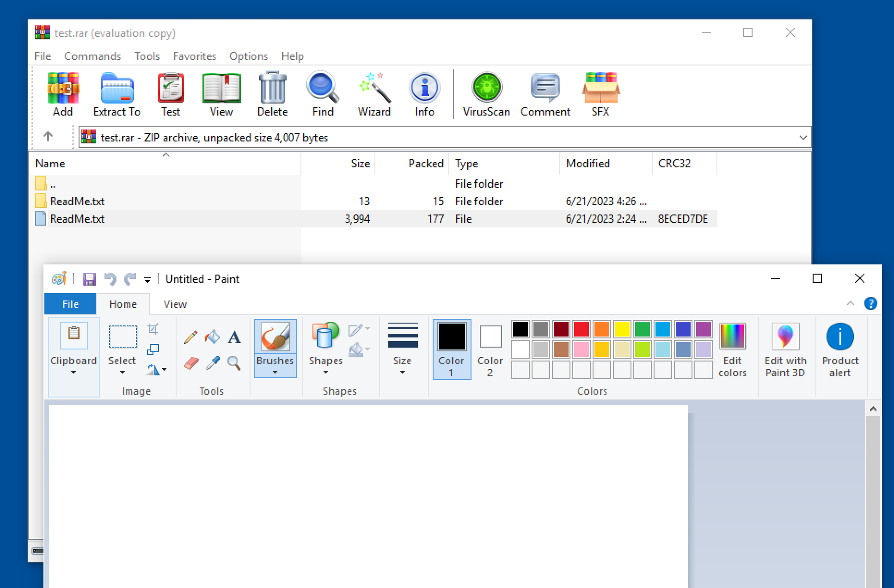Open the Shapes gallery dropdown in Paint
The width and height of the screenshot is (894, 588).
point(326,372)
